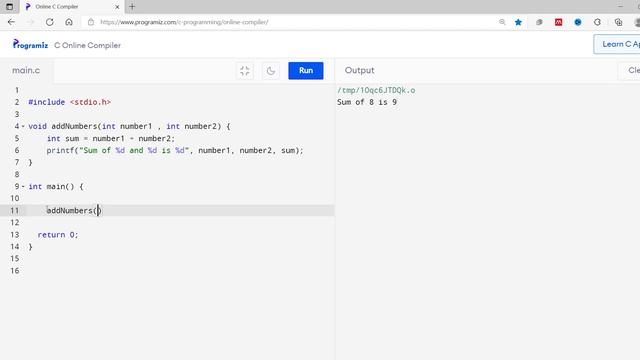Run the C program
Screen dimensions: 640x360
pyautogui.click(x=305, y=71)
